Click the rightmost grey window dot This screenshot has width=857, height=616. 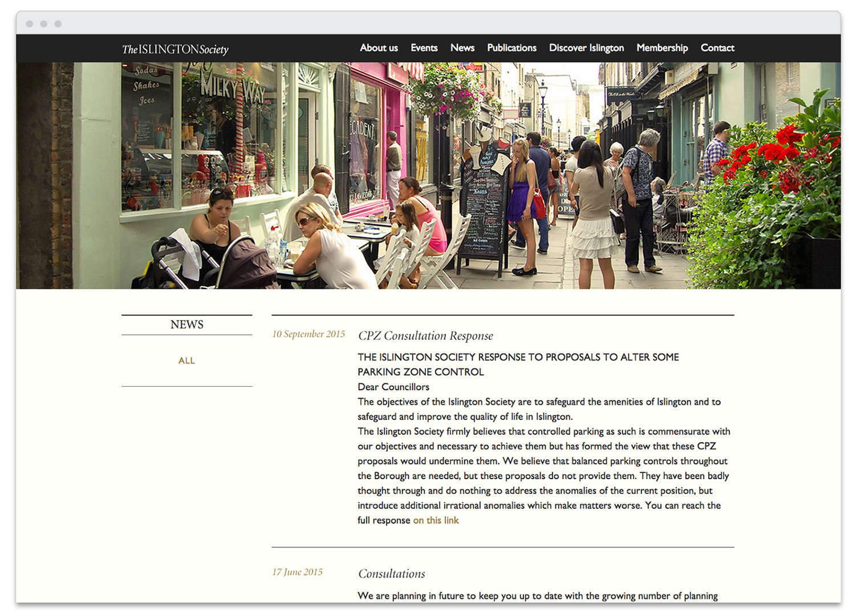(58, 24)
